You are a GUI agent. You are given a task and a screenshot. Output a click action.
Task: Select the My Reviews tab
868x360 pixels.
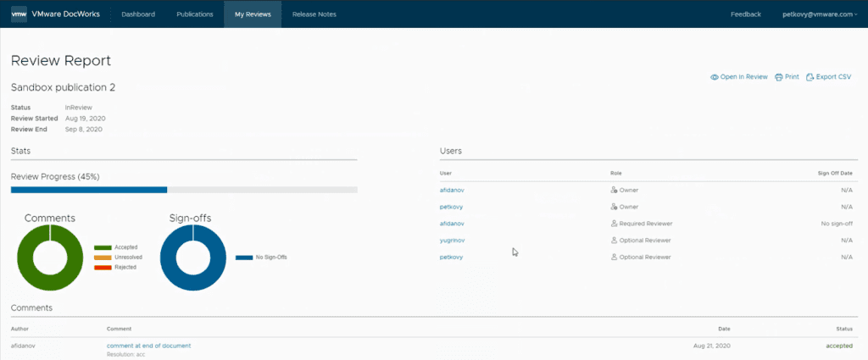point(253,14)
